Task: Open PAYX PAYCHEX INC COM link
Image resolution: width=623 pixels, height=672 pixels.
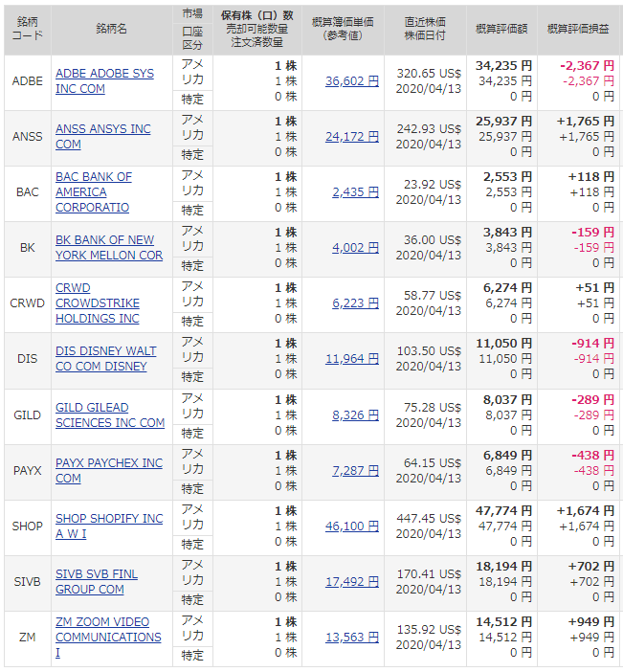Action: tap(109, 471)
